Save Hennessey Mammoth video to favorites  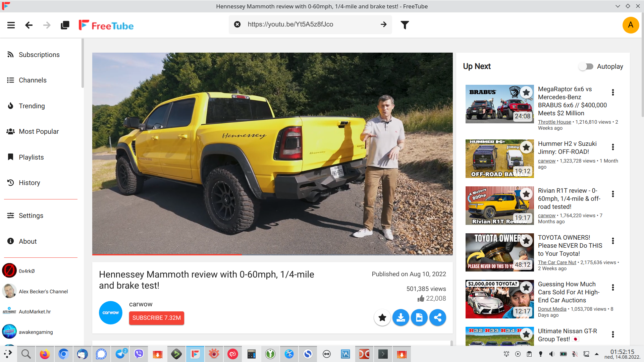coord(382,317)
